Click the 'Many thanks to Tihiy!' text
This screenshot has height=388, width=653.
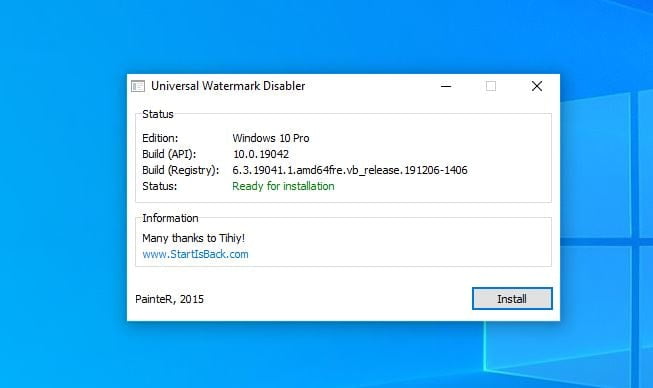(x=194, y=238)
